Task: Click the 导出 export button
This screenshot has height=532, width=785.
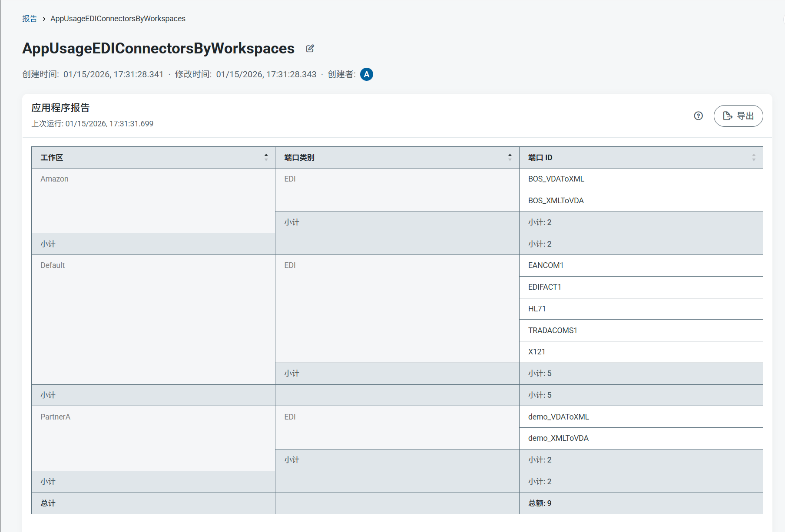Action: pyautogui.click(x=738, y=116)
